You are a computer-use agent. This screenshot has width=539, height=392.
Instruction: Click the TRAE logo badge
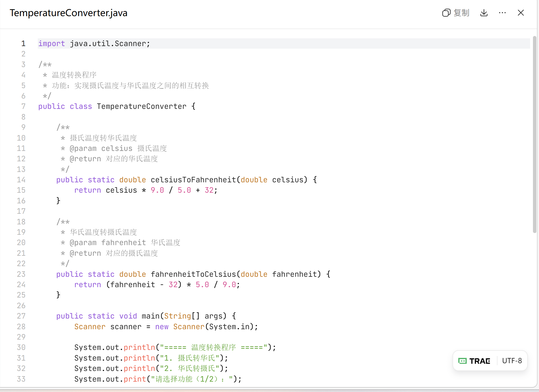point(474,361)
